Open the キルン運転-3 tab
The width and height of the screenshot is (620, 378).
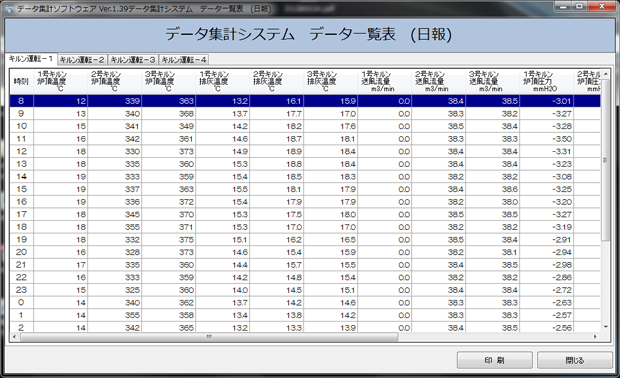coord(133,60)
